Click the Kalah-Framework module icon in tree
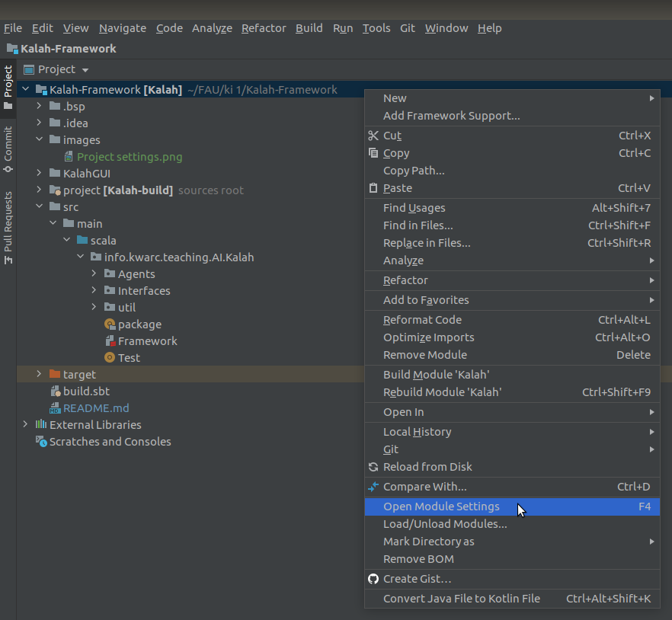672x620 pixels. (x=41, y=90)
